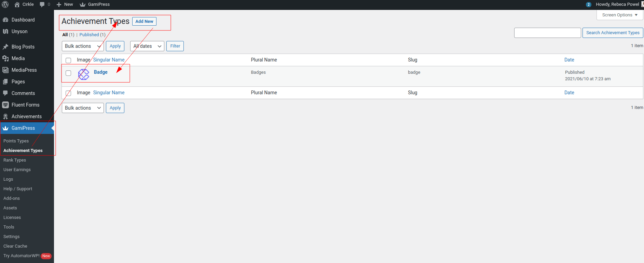Viewport: 644px width, 263px height.
Task: Click the Comments icon in sidebar
Action: click(5, 93)
